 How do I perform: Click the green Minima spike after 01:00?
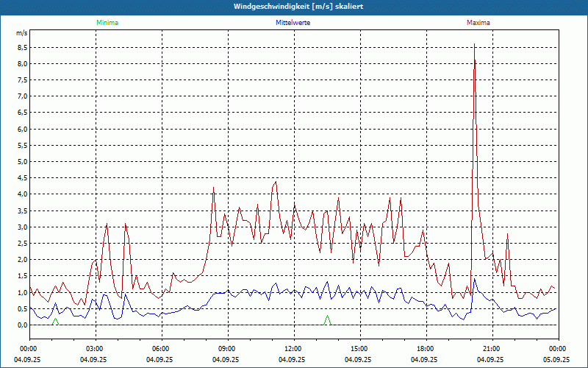[x=56, y=322]
